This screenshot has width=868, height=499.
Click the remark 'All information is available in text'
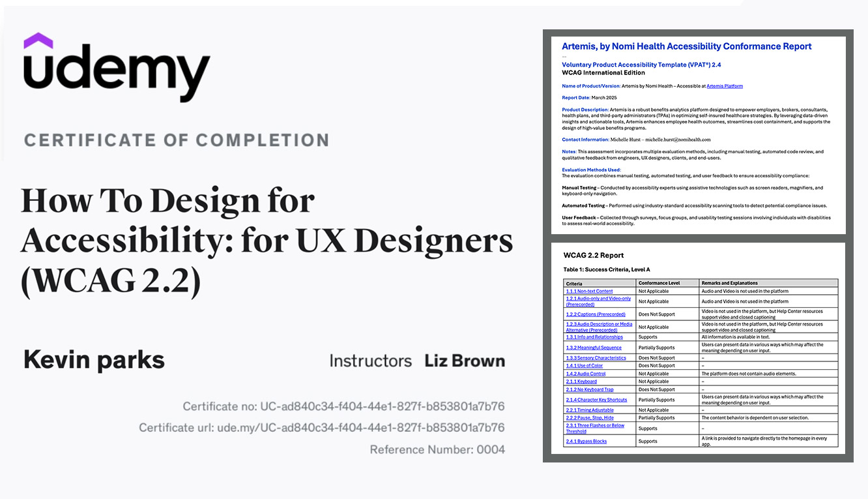pyautogui.click(x=736, y=337)
